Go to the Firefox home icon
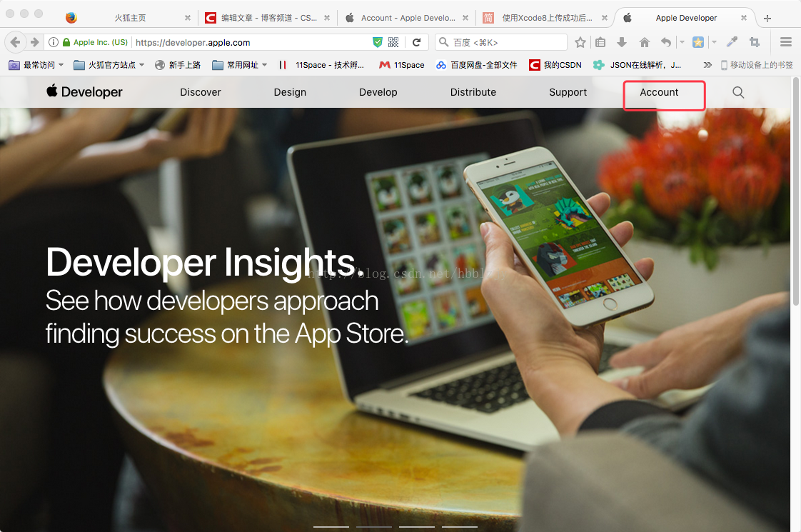 point(645,42)
